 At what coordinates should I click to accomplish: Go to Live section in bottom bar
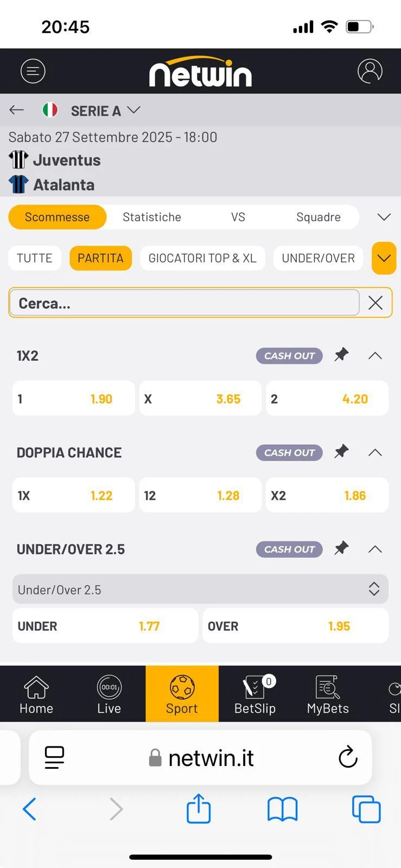(x=109, y=694)
